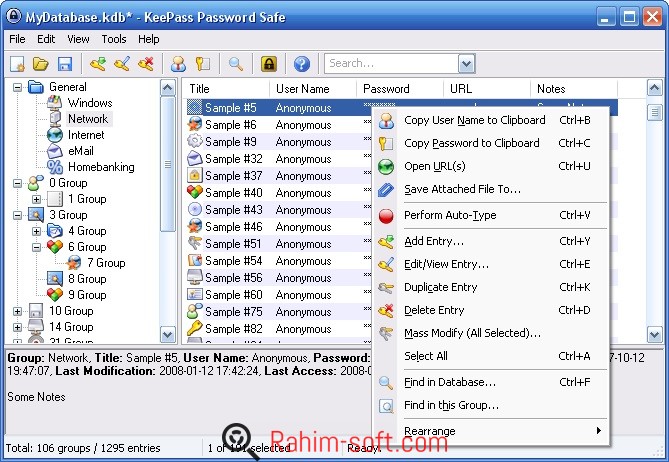Collapse the 6 Group tree node

tap(36, 247)
